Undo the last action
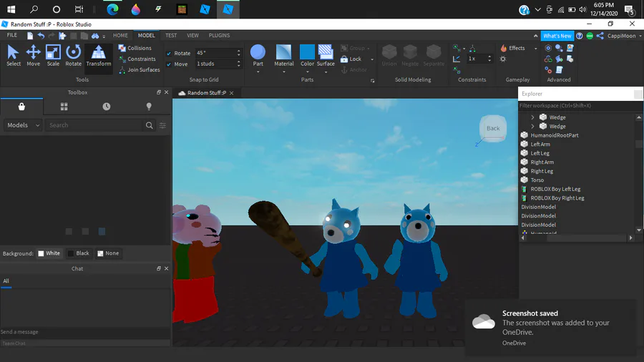The image size is (644, 362). click(41, 36)
